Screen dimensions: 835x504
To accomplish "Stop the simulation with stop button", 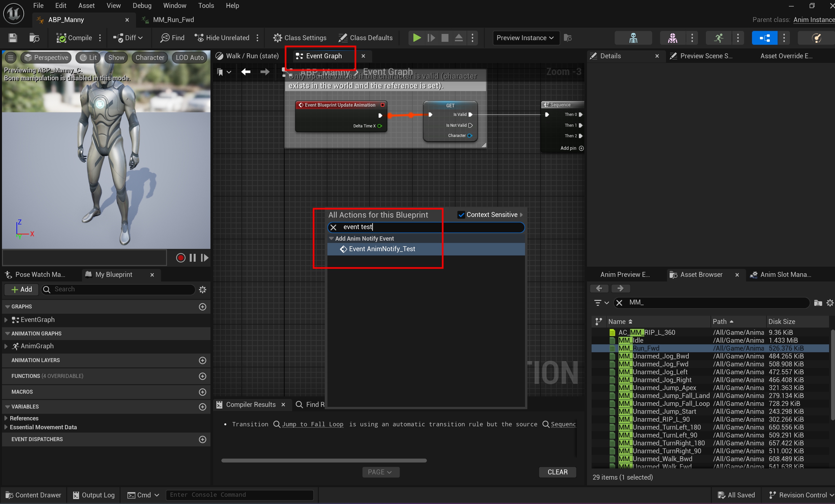I will pos(445,38).
